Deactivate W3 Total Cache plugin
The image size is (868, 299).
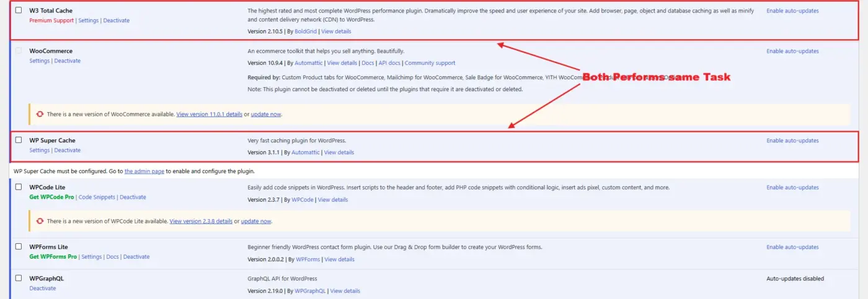click(117, 20)
